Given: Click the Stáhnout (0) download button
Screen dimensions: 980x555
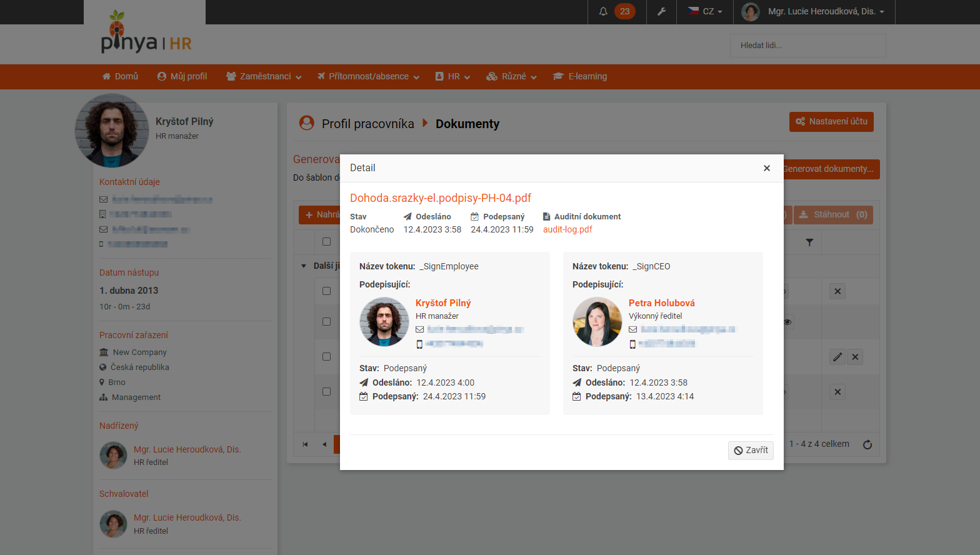Looking at the screenshot, I should tap(833, 215).
